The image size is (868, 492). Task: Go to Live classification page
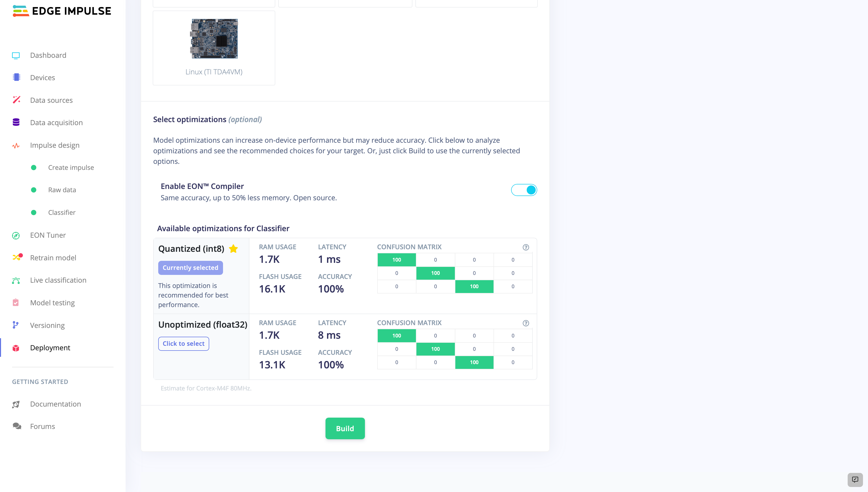point(58,280)
